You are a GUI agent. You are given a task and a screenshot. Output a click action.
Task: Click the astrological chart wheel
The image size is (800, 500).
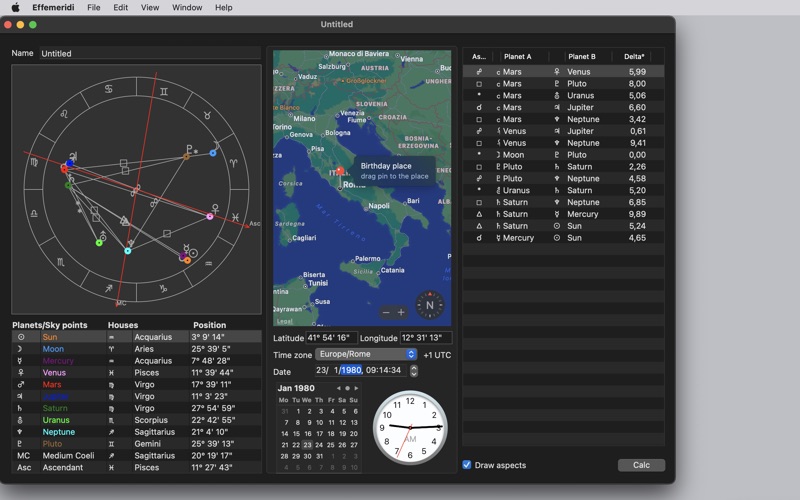click(136, 189)
